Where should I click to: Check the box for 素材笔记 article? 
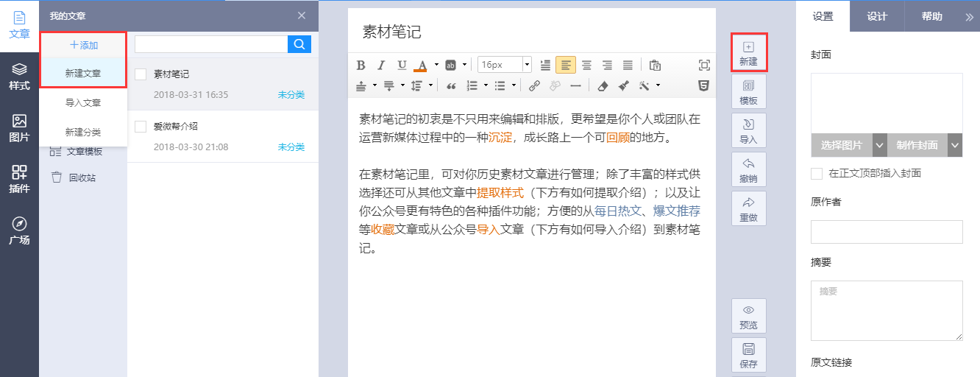pyautogui.click(x=141, y=74)
